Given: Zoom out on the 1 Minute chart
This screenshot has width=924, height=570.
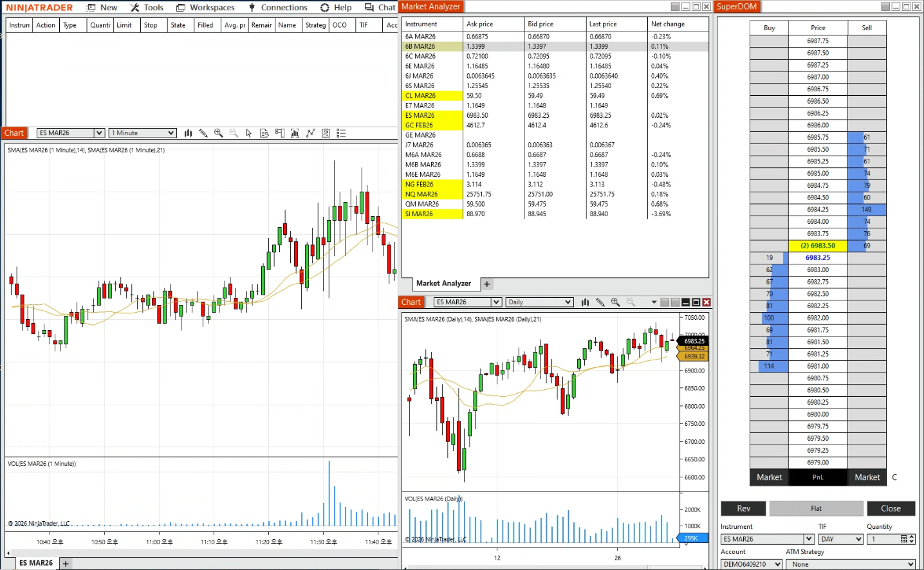Looking at the screenshot, I should tap(234, 133).
